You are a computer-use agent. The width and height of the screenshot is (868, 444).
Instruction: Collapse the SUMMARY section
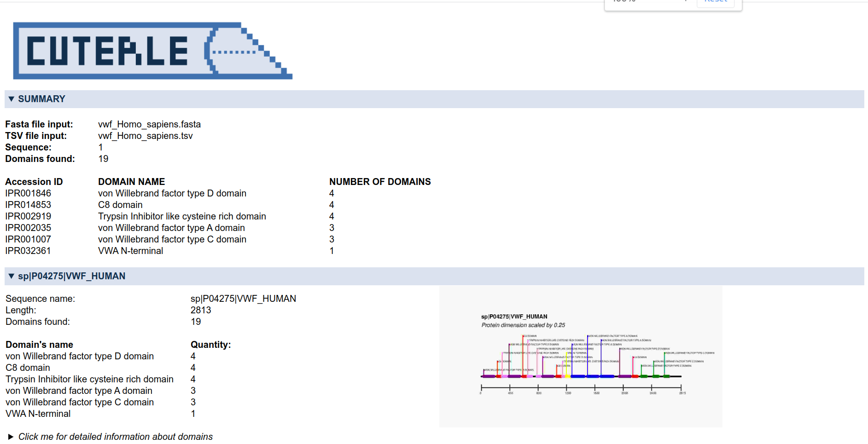(434, 99)
